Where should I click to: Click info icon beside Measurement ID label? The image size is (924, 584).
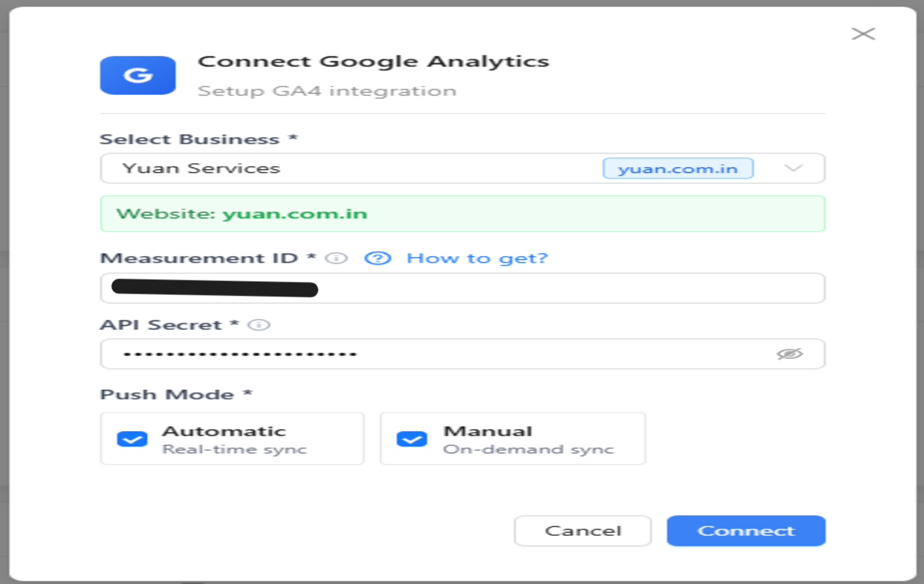(337, 258)
